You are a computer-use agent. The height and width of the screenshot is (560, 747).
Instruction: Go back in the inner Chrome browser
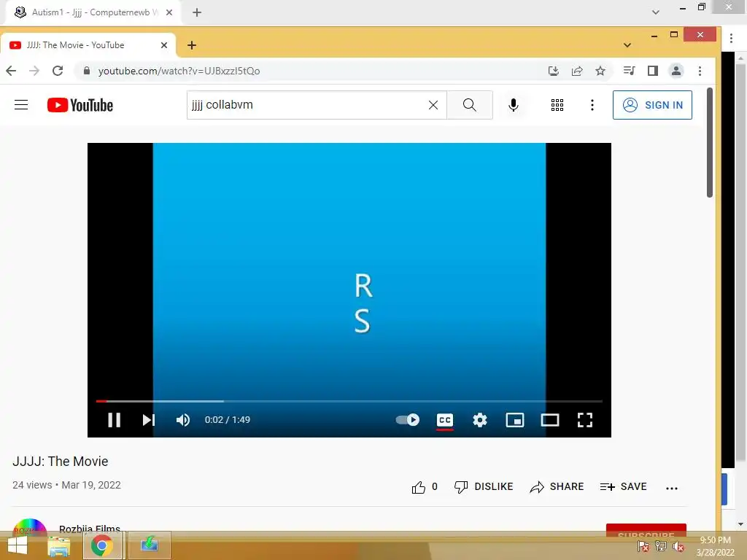pyautogui.click(x=11, y=71)
